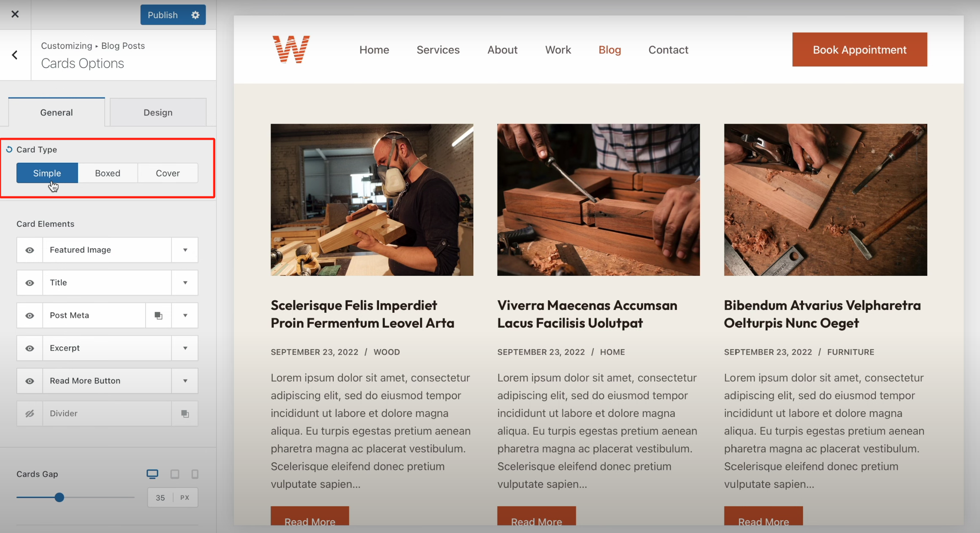Expand Read More Button options

[185, 380]
